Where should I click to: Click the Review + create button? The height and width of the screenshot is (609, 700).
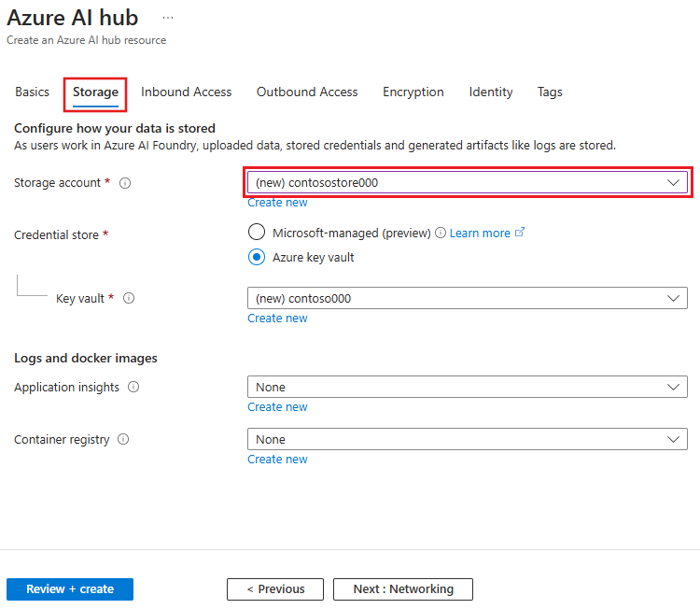(70, 589)
